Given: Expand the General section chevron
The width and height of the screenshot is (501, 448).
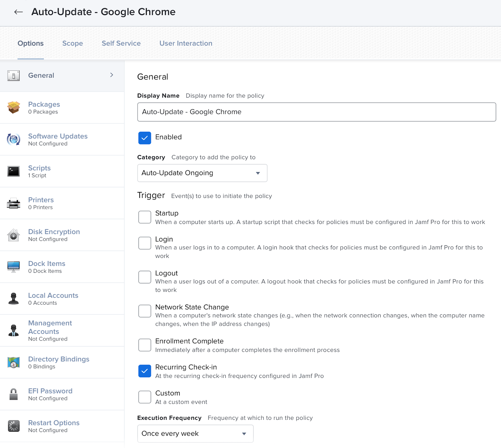Looking at the screenshot, I should [x=111, y=75].
